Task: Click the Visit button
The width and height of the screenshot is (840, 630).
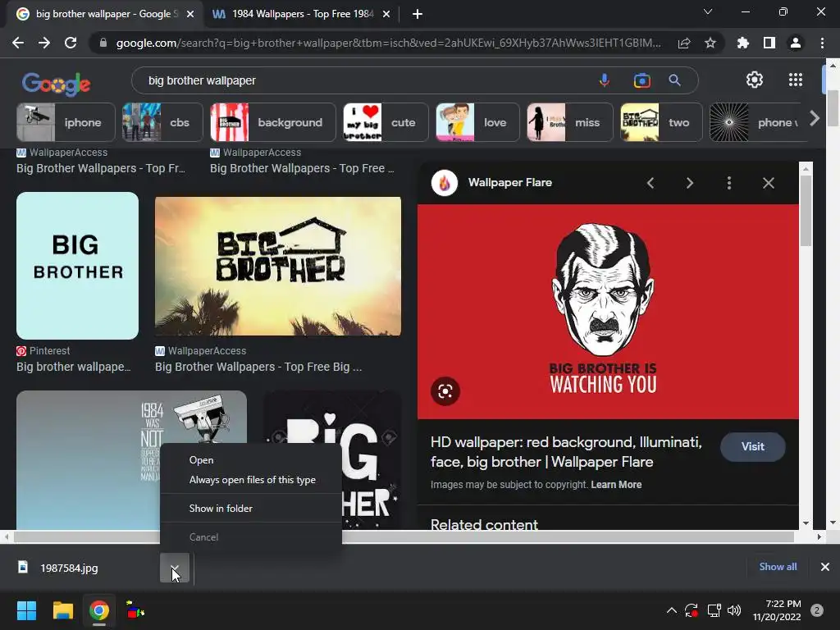Action: 753,447
